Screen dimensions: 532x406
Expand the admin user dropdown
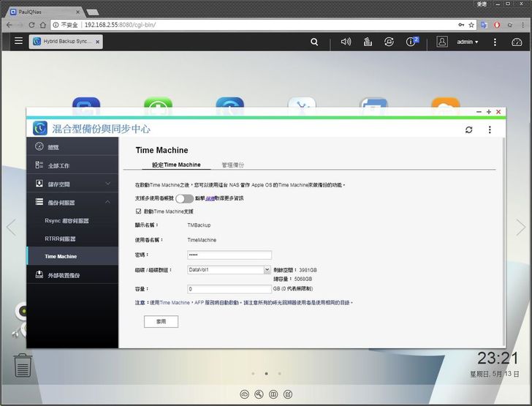(x=468, y=42)
